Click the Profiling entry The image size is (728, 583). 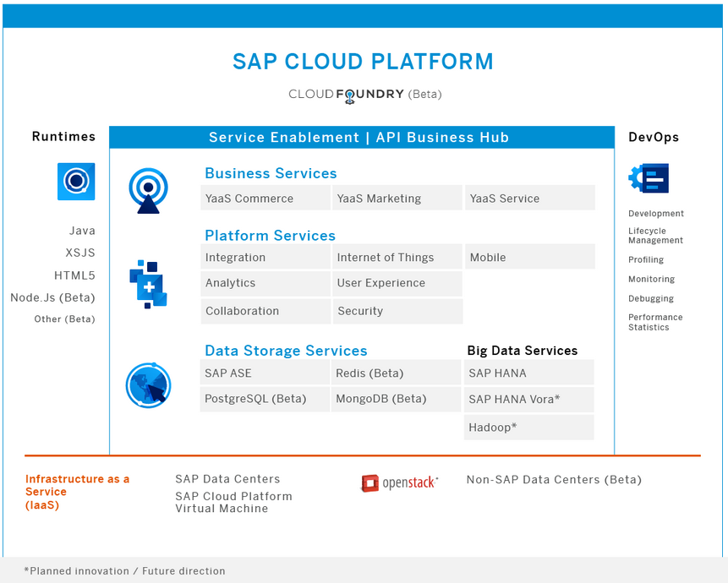(x=646, y=259)
